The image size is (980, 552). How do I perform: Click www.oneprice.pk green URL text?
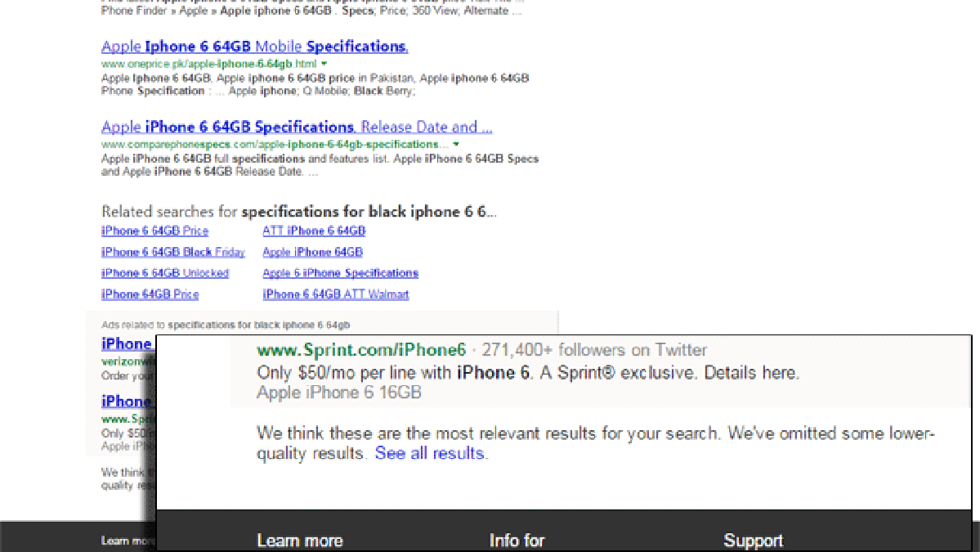click(x=208, y=64)
